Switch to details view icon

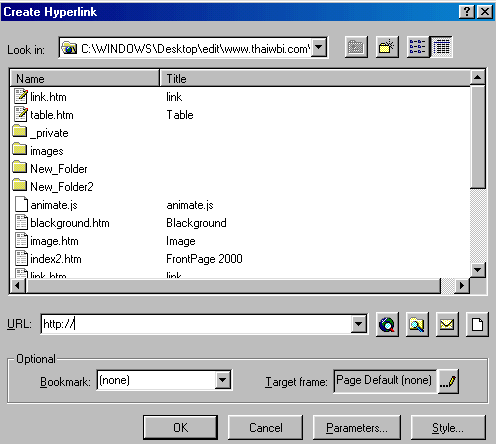441,47
